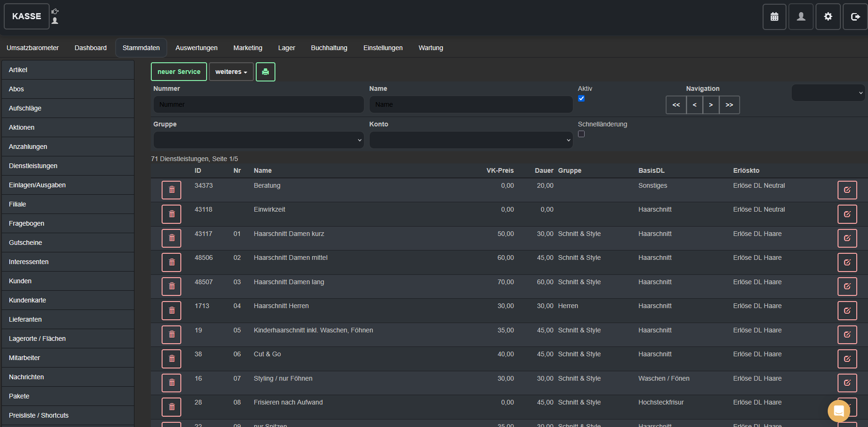The width and height of the screenshot is (868, 427).
Task: Open the Buchhaltung menu tab
Action: click(x=329, y=48)
